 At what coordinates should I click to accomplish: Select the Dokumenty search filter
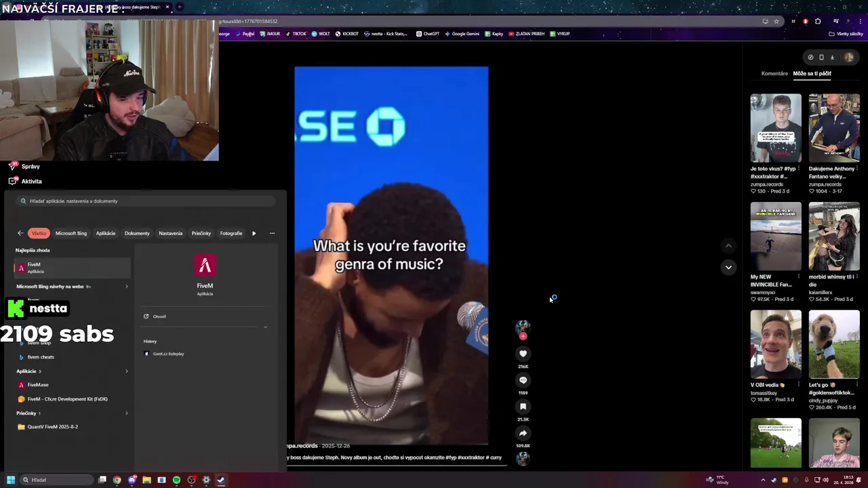(x=137, y=233)
